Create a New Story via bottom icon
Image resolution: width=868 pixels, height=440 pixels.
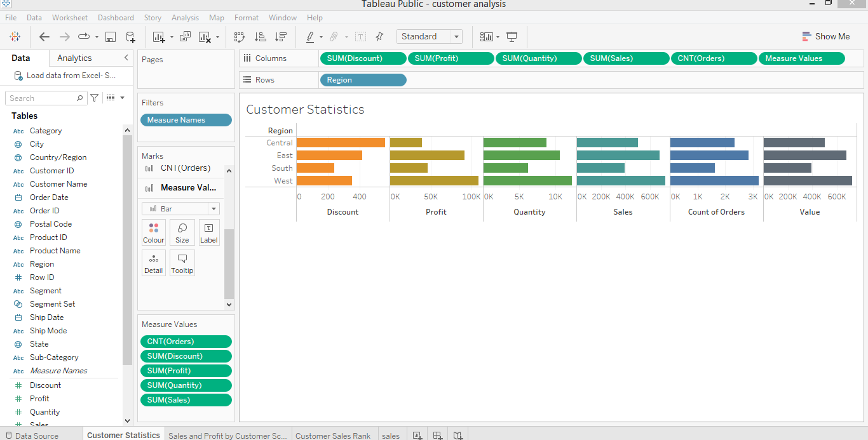pyautogui.click(x=458, y=435)
